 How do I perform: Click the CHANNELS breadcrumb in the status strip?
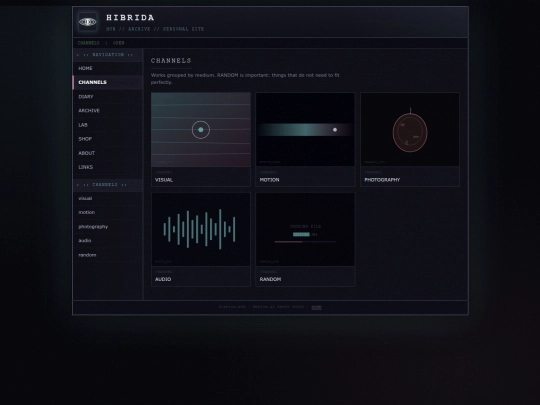coord(89,43)
